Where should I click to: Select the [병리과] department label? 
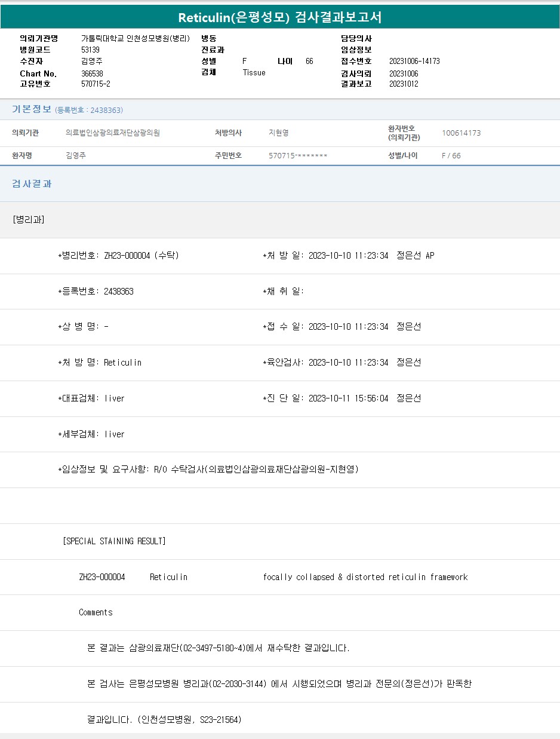click(28, 219)
